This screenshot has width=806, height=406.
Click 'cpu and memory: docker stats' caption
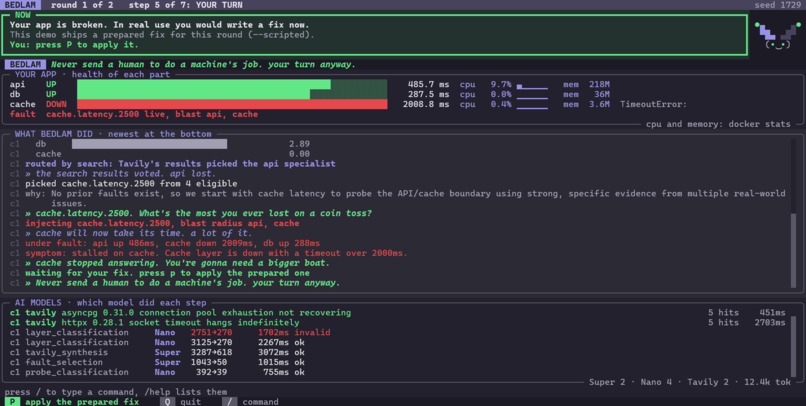pyautogui.click(x=718, y=124)
